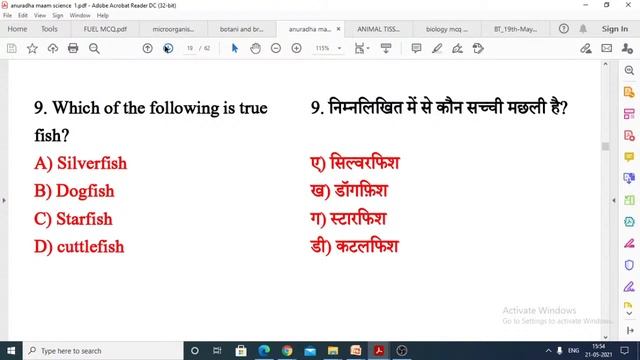Screen dimensions: 640x360
Task: Show more tools in right panel chevron
Action: [x=629, y=313]
